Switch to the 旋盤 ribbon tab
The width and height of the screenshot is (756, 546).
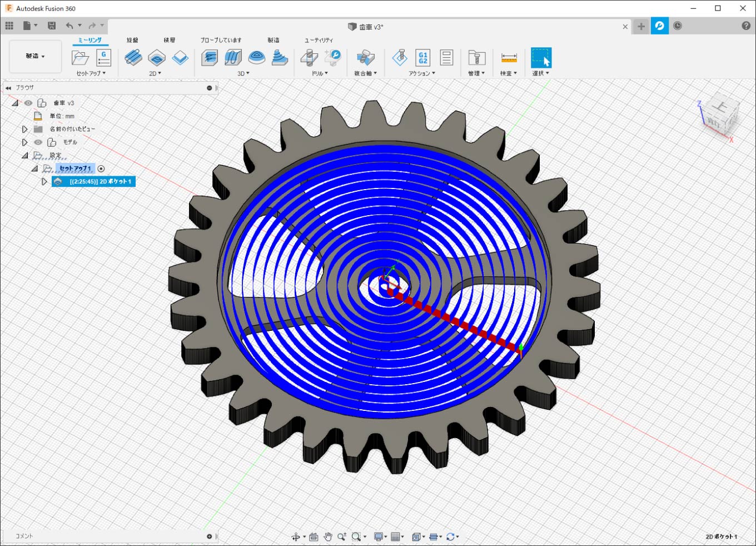[x=132, y=40]
